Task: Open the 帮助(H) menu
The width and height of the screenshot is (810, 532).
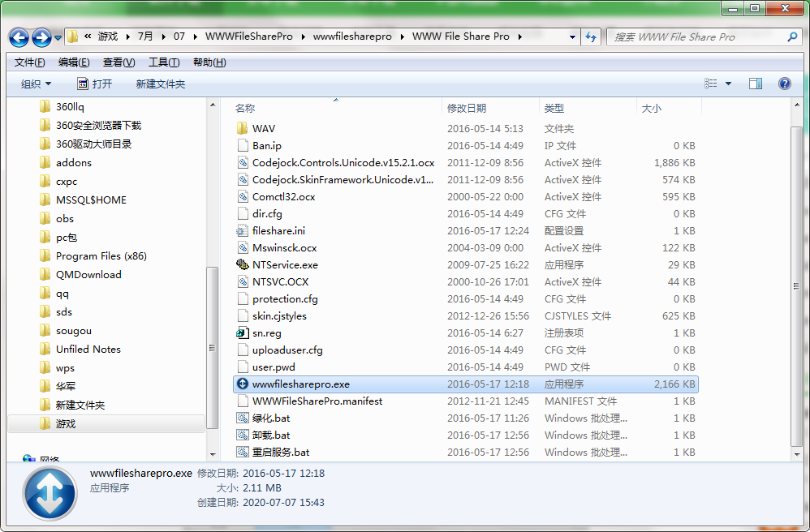Action: coord(209,62)
